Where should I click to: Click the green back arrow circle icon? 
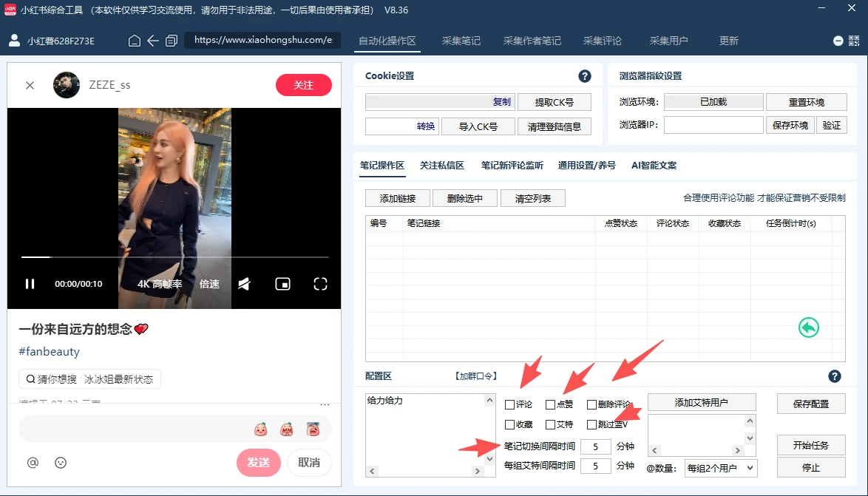[x=809, y=327]
